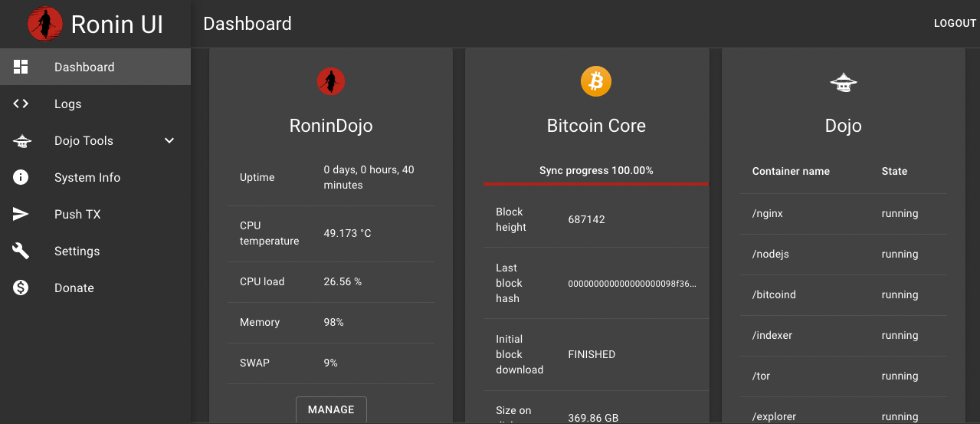
Task: Click the Logs code brackets icon
Action: point(21,104)
